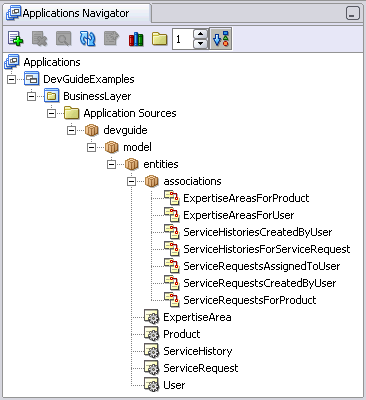Click the ServiceRequestsForProduct association icon

pyautogui.click(x=172, y=300)
